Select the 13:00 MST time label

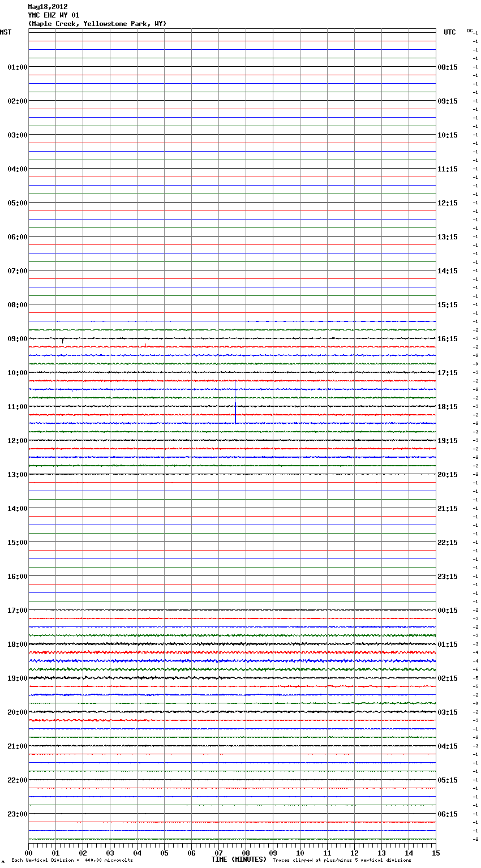click(18, 475)
